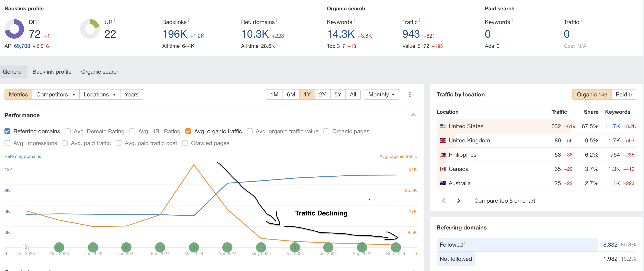This screenshot has height=271, width=644.
Task: Collapse the Performance section
Action: point(413,115)
